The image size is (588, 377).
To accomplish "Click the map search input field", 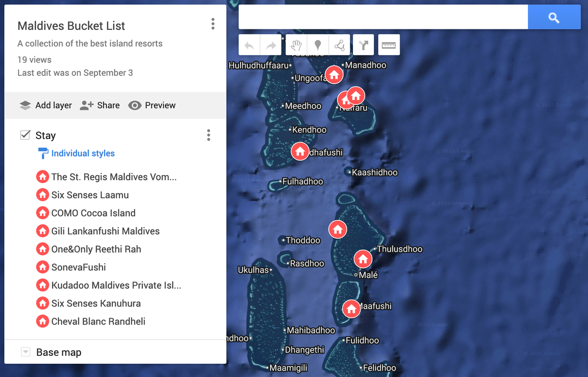I will pos(382,18).
